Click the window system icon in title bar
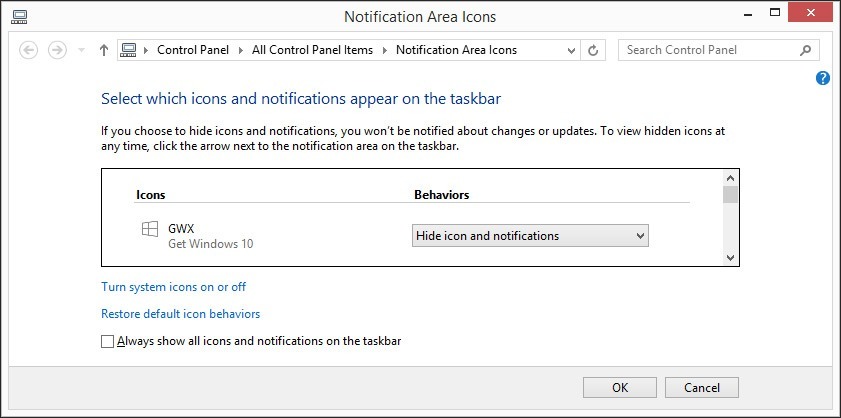This screenshot has width=841, height=418. [x=19, y=17]
